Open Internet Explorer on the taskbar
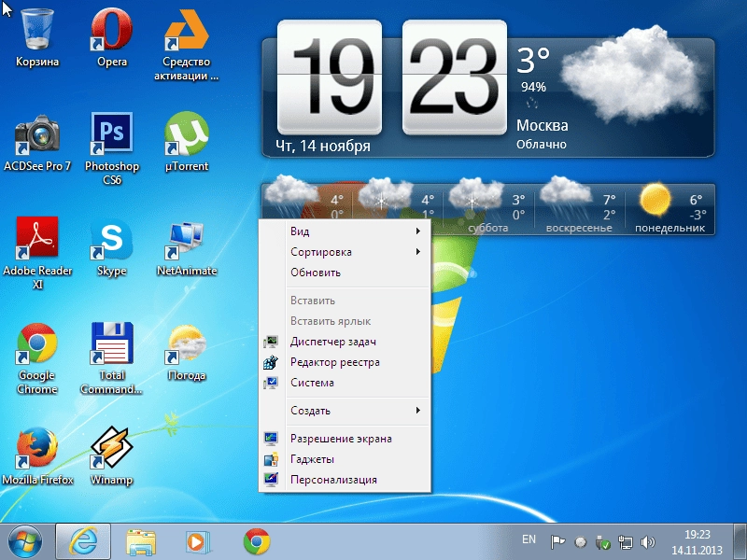The image size is (747, 560). pos(83,542)
